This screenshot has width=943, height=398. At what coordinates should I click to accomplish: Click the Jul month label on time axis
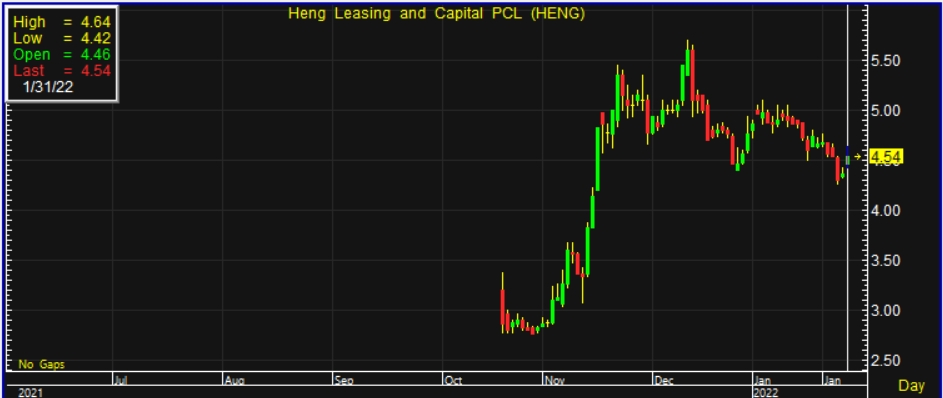(120, 380)
